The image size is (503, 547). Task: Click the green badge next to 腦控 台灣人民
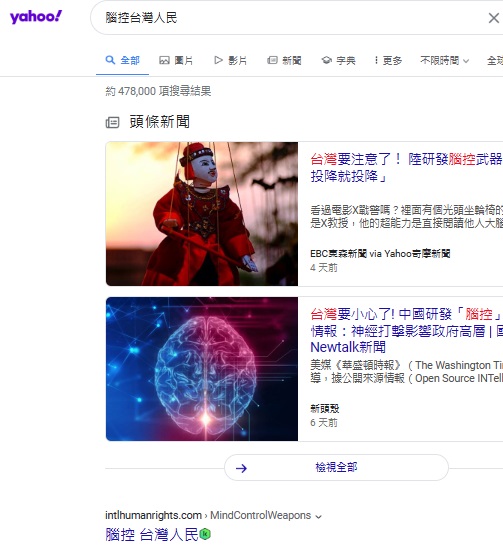point(205,534)
